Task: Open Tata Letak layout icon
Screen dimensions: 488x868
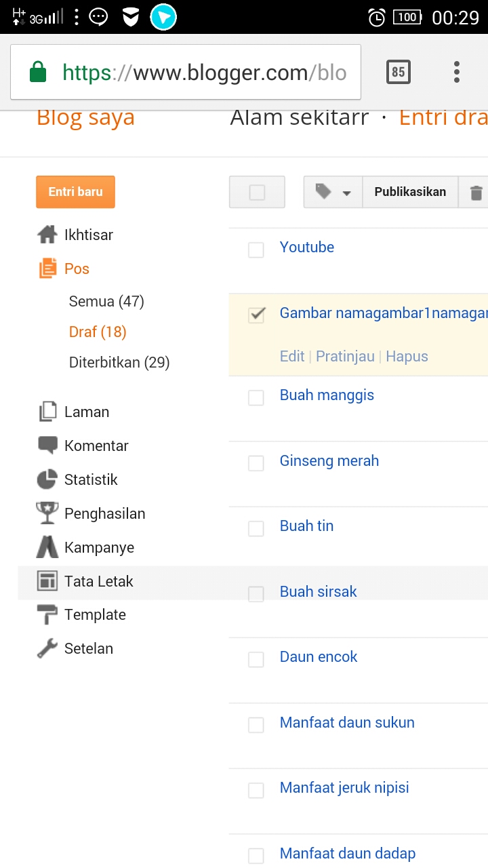Action: (x=47, y=581)
